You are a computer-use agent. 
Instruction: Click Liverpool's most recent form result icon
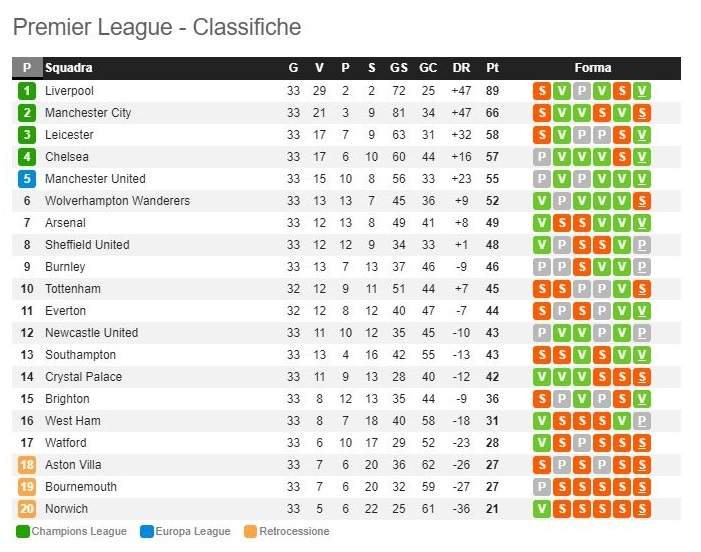click(x=642, y=91)
